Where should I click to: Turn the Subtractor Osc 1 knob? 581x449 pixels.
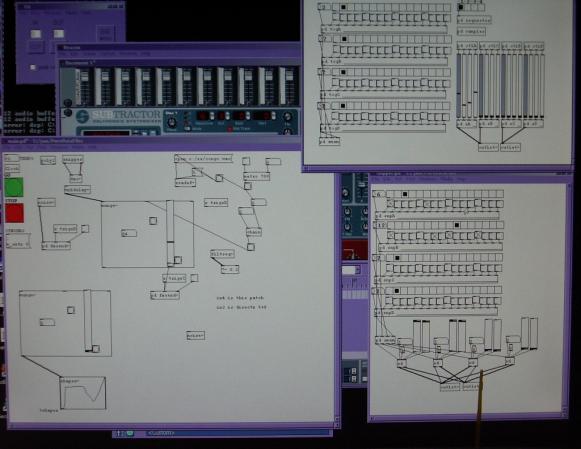tap(171, 122)
